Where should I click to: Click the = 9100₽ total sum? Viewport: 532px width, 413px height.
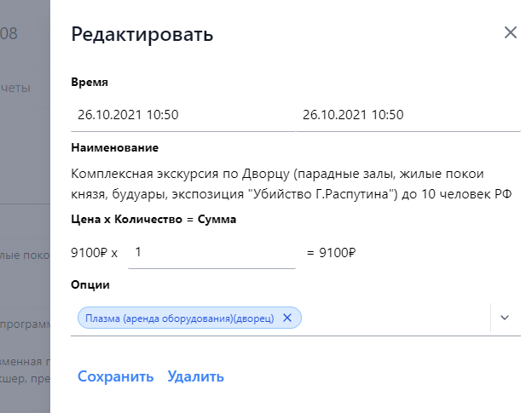point(330,252)
